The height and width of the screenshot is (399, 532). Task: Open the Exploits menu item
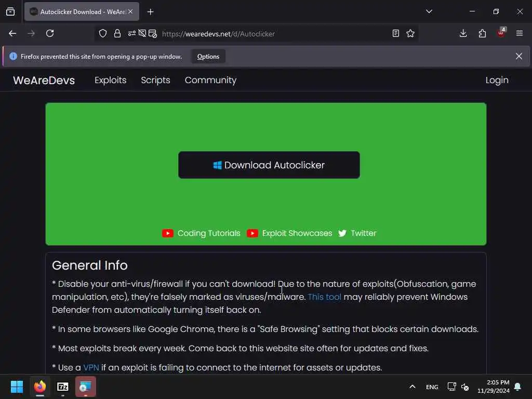click(x=111, y=80)
